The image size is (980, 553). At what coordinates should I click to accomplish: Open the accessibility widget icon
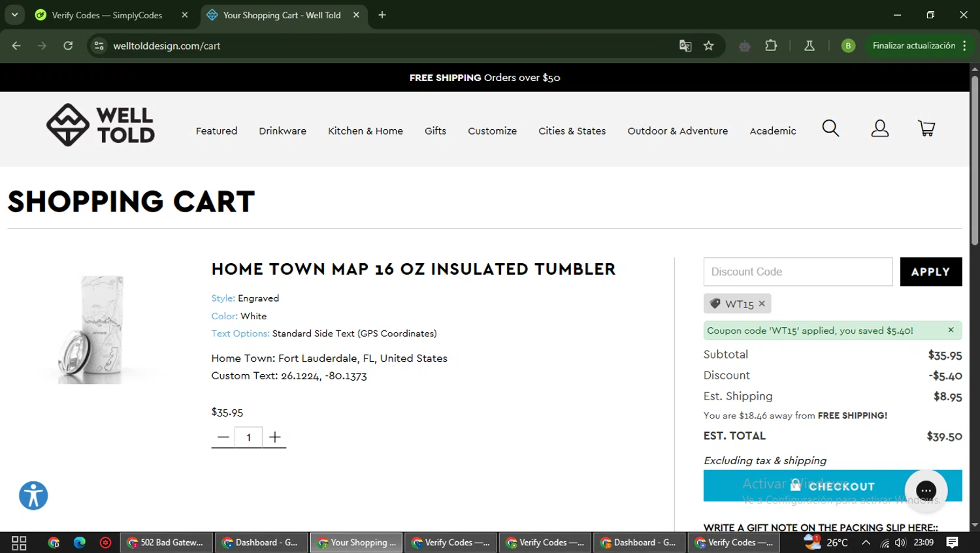tap(33, 496)
